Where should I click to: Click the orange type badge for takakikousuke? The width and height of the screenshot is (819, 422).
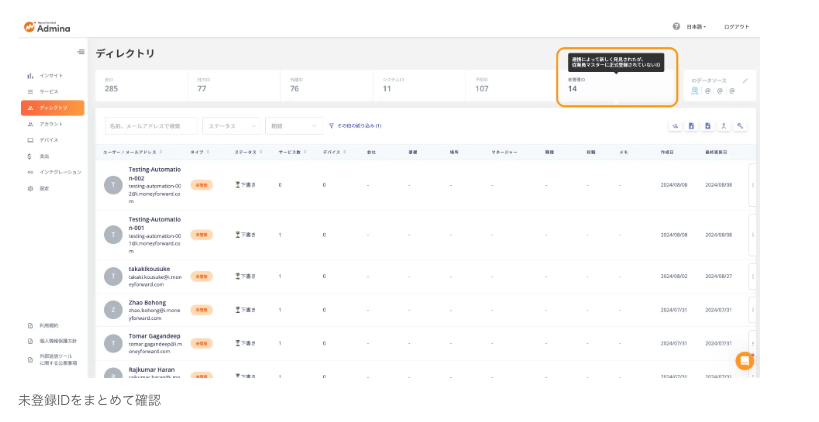[201, 276]
